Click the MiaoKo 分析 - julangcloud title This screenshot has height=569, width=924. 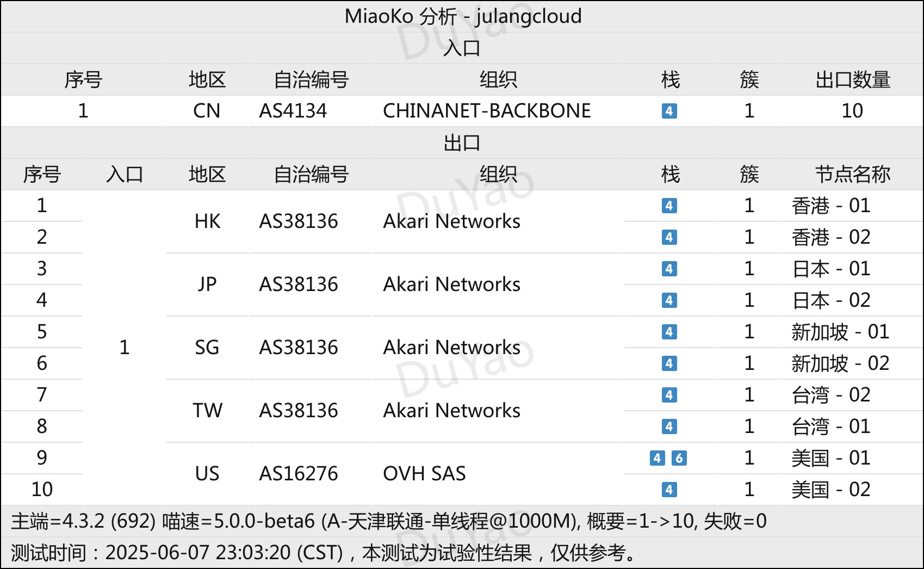click(463, 16)
